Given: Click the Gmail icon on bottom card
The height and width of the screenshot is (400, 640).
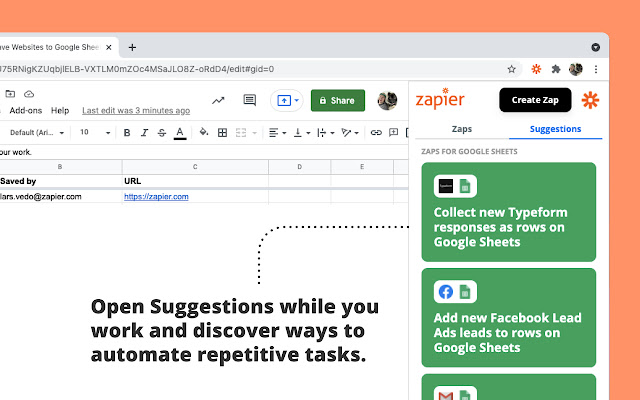Looking at the screenshot, I should (x=446, y=395).
